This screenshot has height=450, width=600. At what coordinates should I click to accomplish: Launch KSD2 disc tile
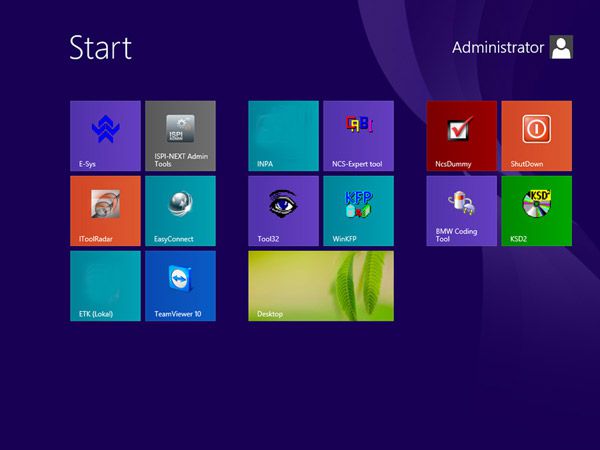pyautogui.click(x=536, y=211)
